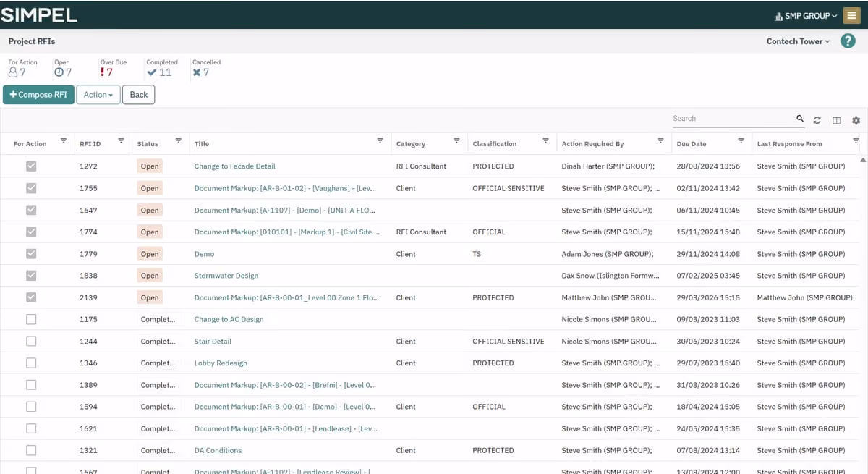Toggle For Action checkbox for RFI 1838

[x=31, y=276]
